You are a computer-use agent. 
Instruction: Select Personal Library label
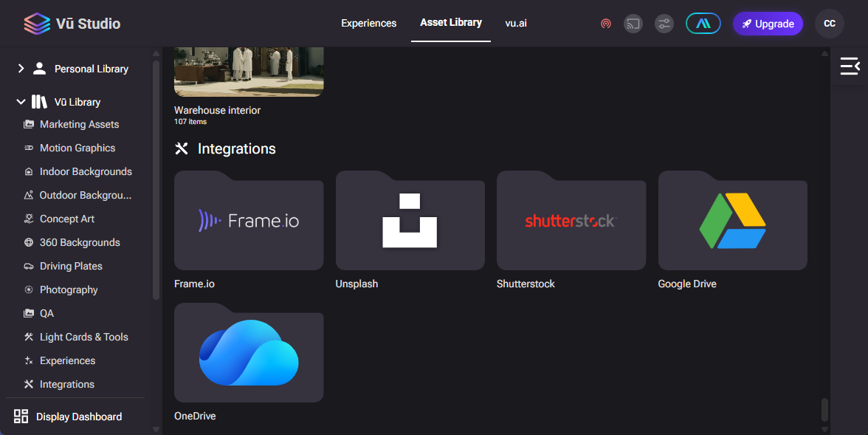(x=92, y=69)
